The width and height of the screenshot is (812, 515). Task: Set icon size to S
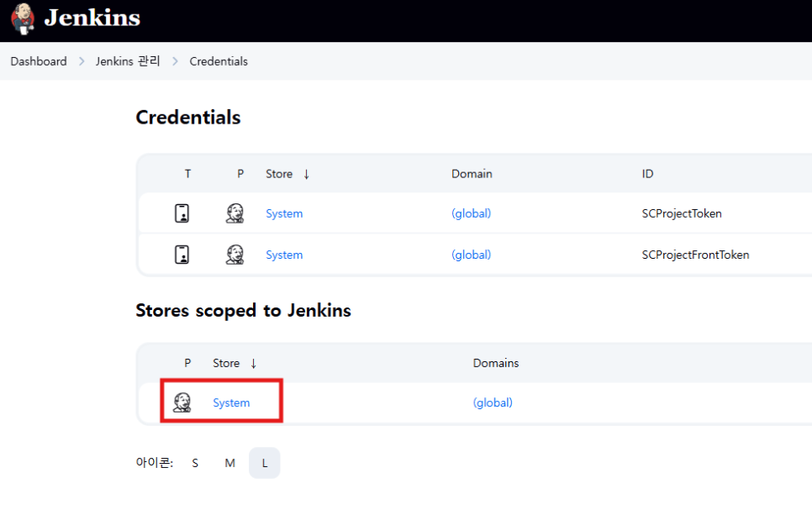[195, 463]
